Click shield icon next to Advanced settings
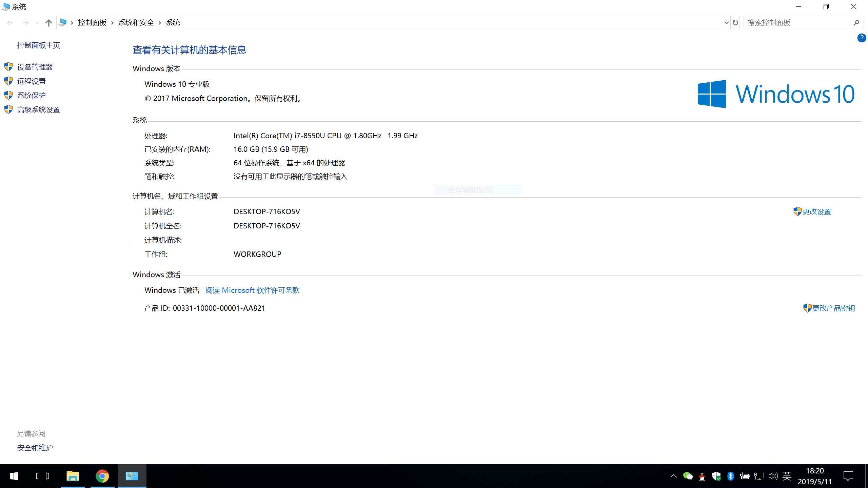The width and height of the screenshot is (868, 488). click(x=8, y=109)
